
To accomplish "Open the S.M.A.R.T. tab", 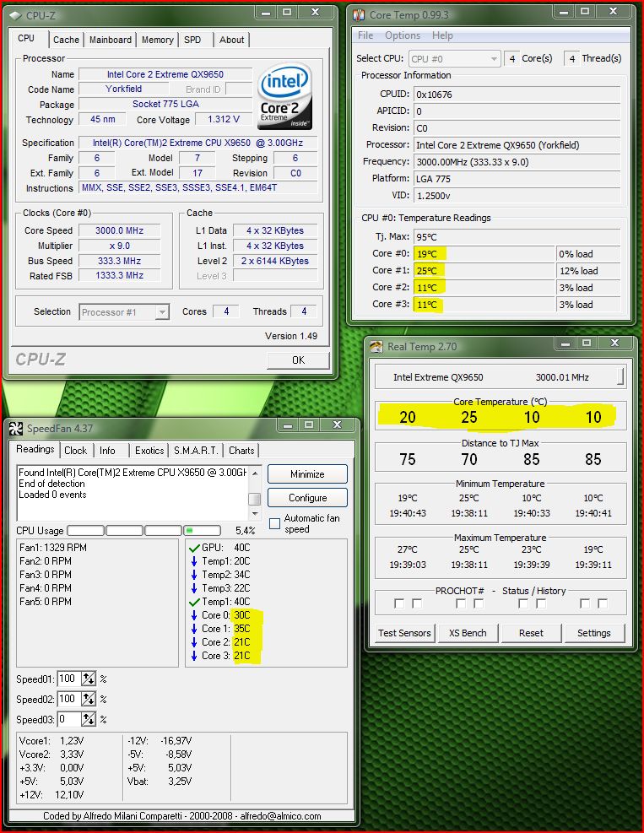I will pyautogui.click(x=196, y=451).
